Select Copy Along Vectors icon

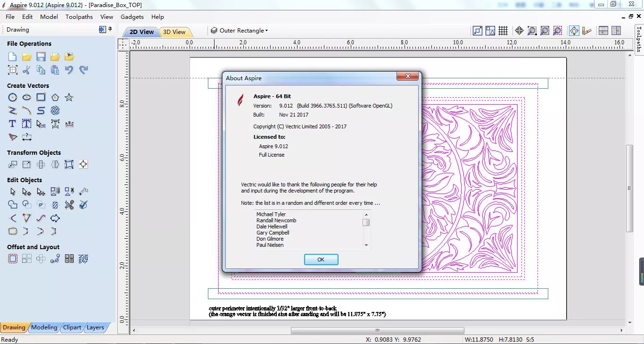[x=55, y=259]
